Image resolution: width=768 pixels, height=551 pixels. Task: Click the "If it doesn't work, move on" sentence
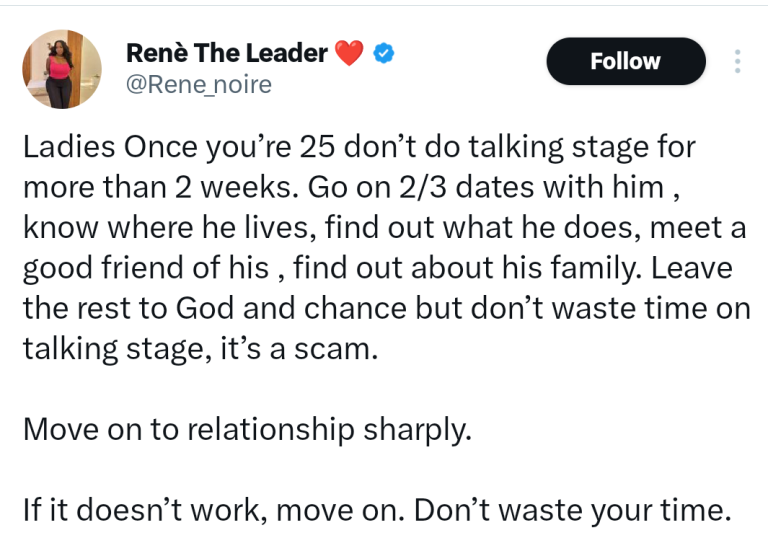pyautogui.click(x=213, y=509)
